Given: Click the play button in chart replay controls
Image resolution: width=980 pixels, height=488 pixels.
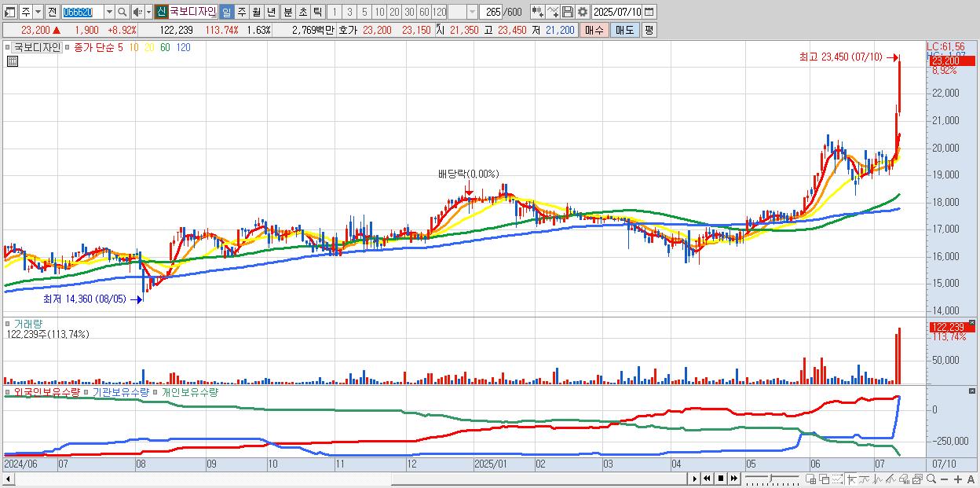Looking at the screenshot, I should [x=695, y=479].
